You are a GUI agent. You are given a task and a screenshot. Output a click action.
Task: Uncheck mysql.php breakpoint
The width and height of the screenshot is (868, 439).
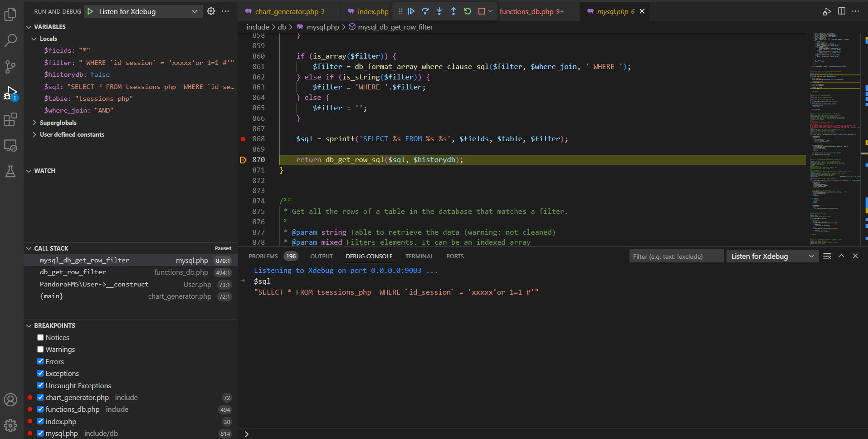pyautogui.click(x=40, y=433)
